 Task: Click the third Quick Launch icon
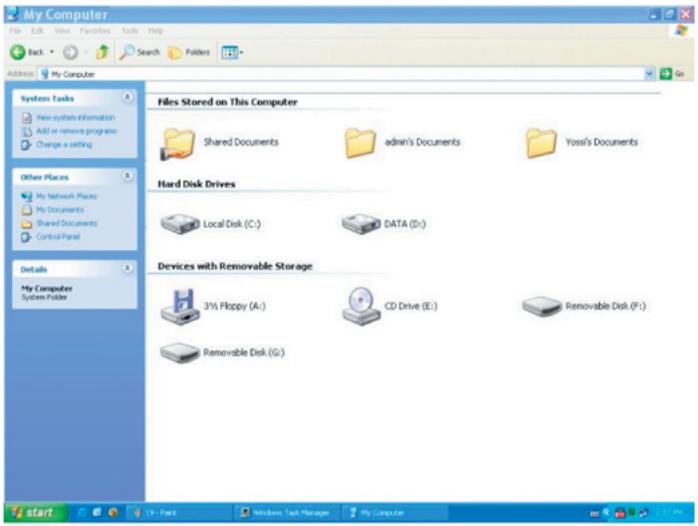(113, 513)
